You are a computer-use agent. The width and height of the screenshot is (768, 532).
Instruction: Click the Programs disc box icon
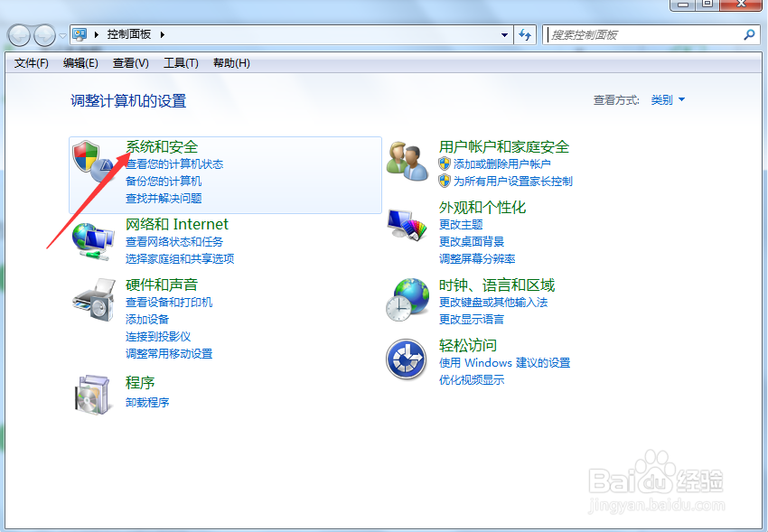92,395
